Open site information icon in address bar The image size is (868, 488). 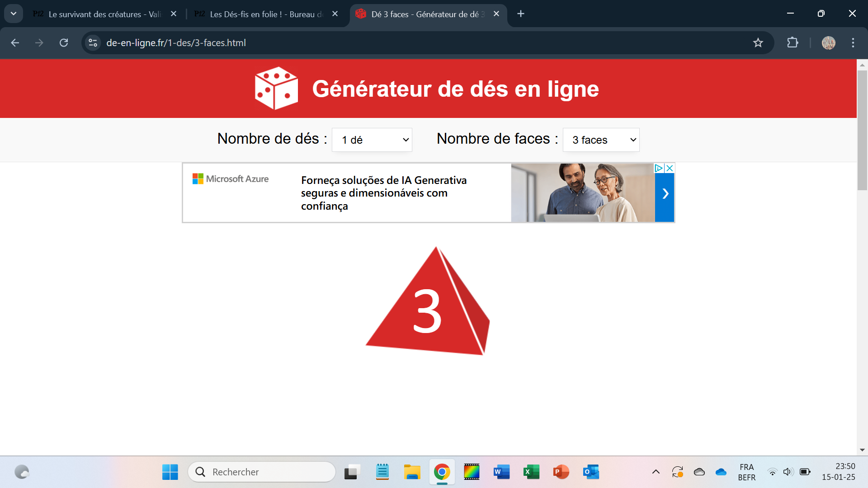(x=93, y=43)
